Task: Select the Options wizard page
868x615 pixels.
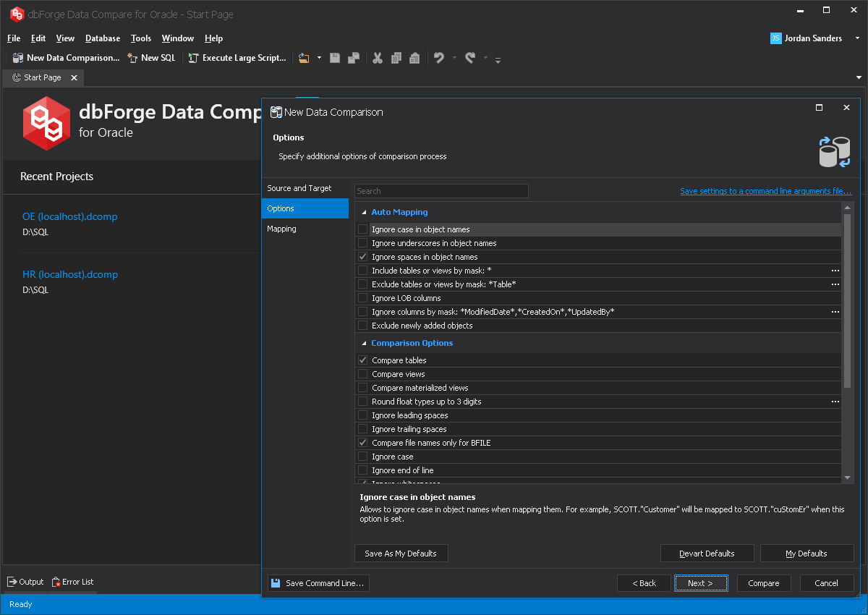Action: 305,208
